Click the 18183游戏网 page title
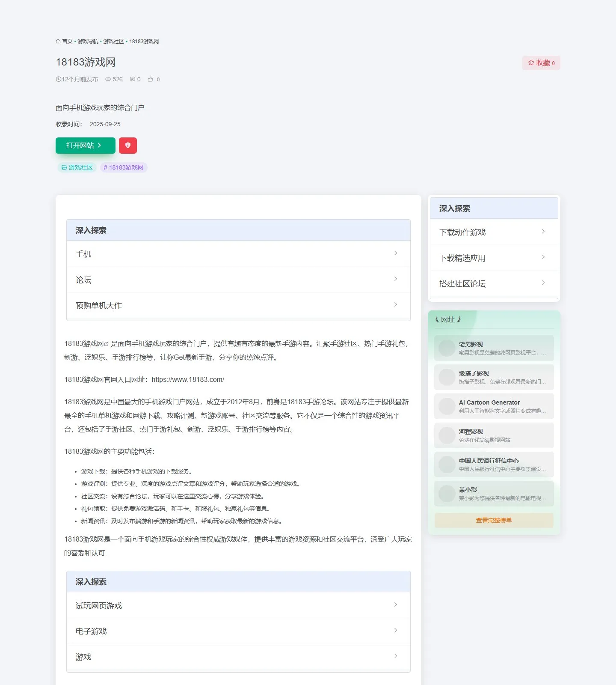This screenshot has width=616, height=685. [x=86, y=62]
